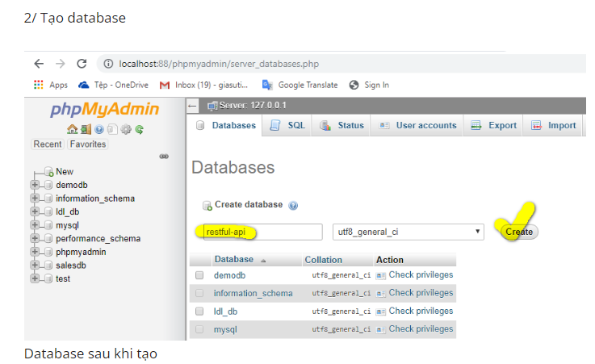Screen dimensions: 595x364
Task: Click the link chain icon in sidebar
Action: (164, 157)
